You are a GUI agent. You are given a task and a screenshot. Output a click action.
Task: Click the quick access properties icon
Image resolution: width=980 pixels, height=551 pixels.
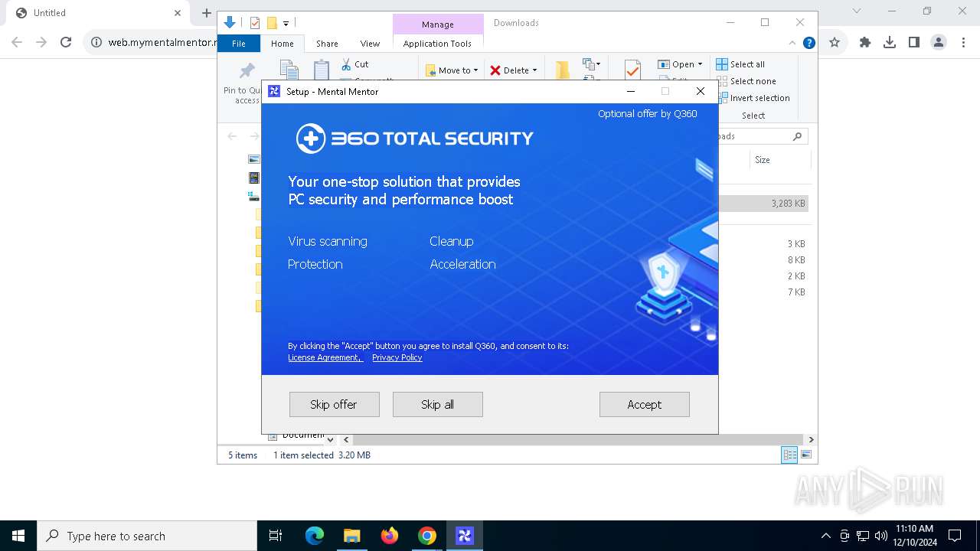click(x=255, y=23)
